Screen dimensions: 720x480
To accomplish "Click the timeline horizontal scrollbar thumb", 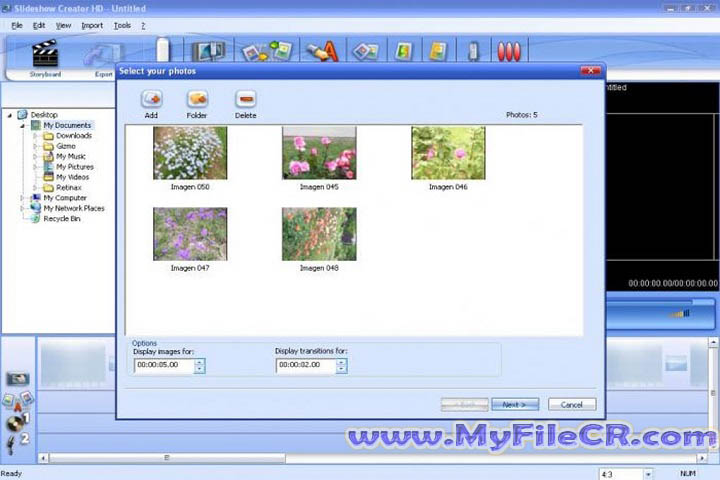I will (x=167, y=458).
